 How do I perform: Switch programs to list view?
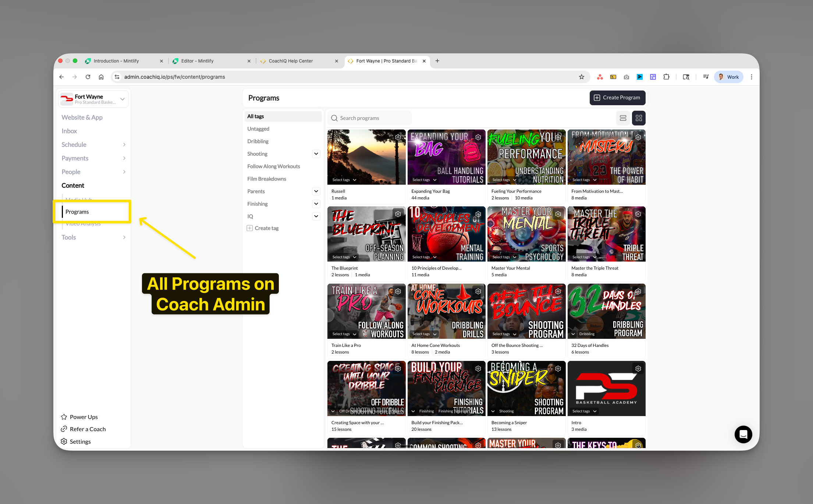tap(623, 118)
